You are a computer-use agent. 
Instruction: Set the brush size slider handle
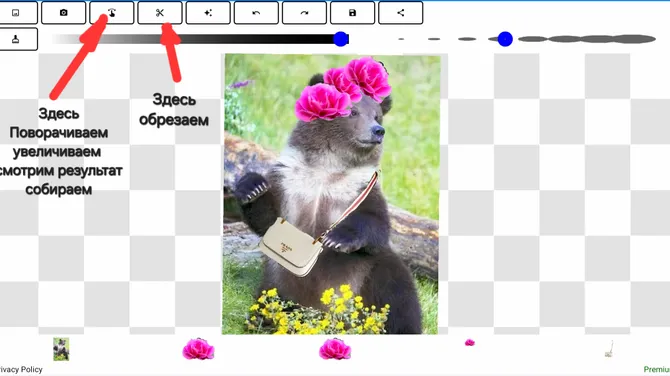[x=505, y=39]
